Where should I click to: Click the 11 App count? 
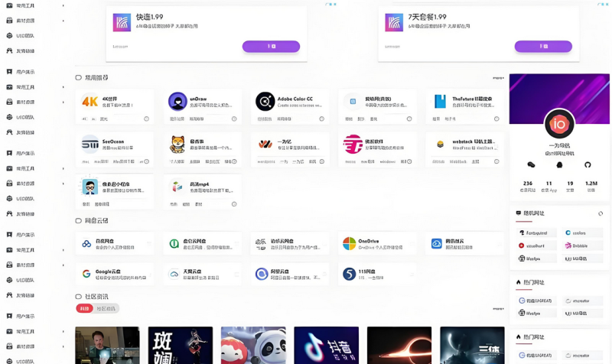pyautogui.click(x=549, y=186)
